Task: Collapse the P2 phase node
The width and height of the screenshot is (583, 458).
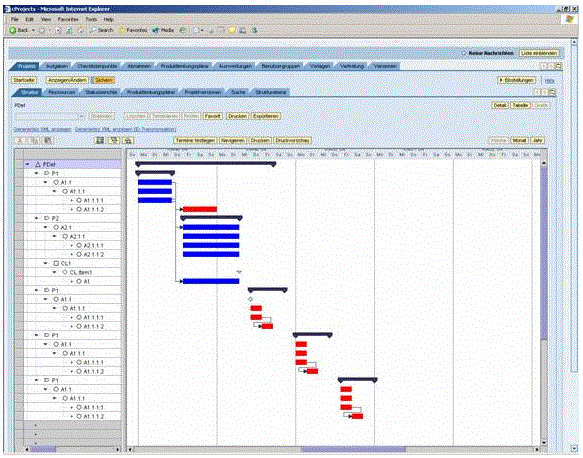Action: coord(36,218)
